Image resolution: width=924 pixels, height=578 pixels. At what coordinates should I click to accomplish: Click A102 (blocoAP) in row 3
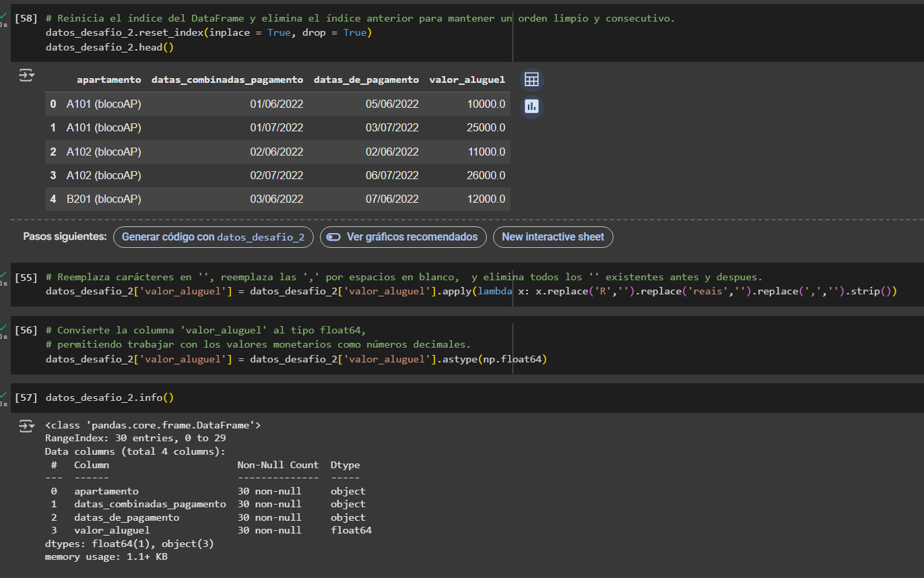[104, 176]
